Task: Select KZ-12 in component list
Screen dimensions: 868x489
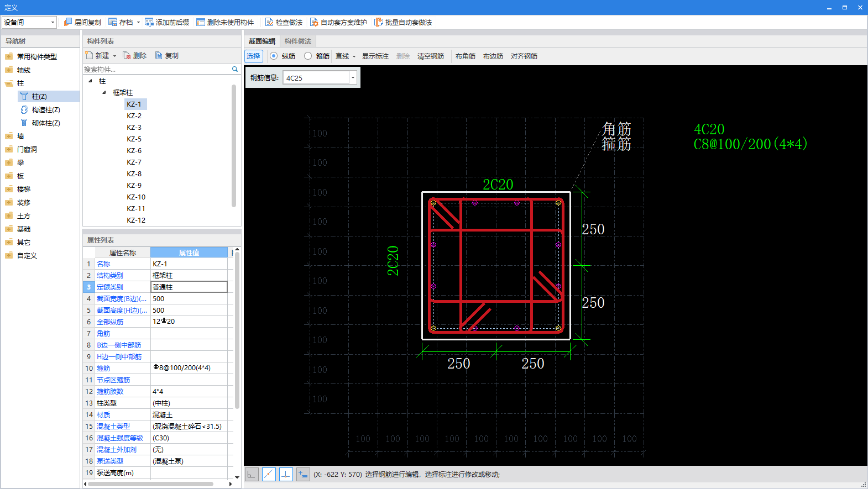Action: pyautogui.click(x=136, y=220)
